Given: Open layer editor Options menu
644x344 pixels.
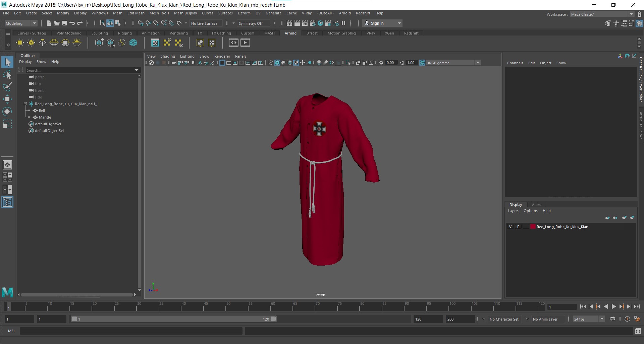Looking at the screenshot, I should click(530, 211).
